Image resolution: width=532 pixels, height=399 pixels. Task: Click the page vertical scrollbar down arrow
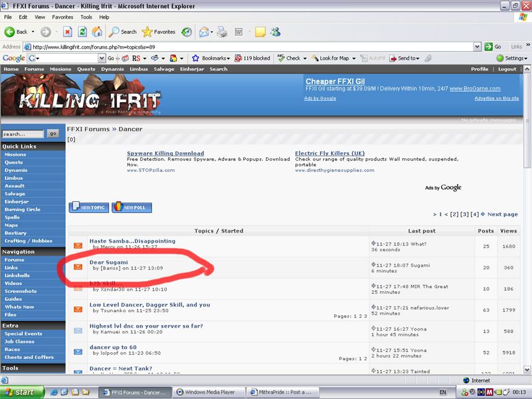[x=527, y=369]
